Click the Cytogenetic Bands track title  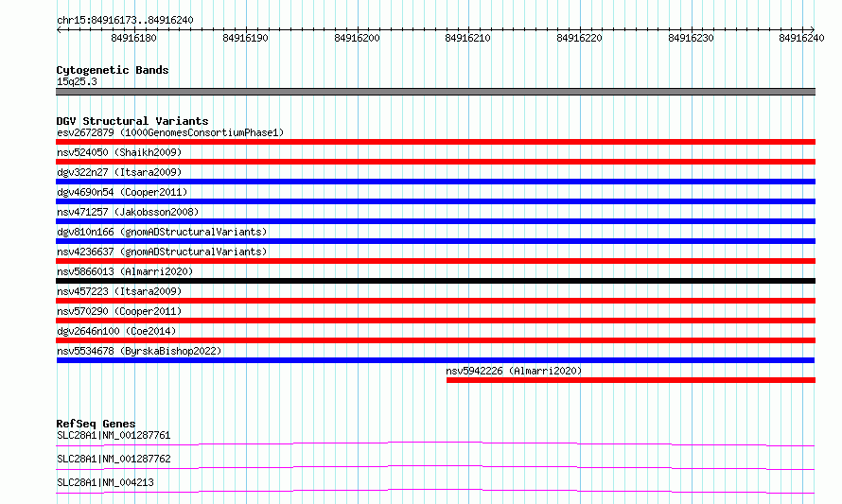tap(113, 70)
